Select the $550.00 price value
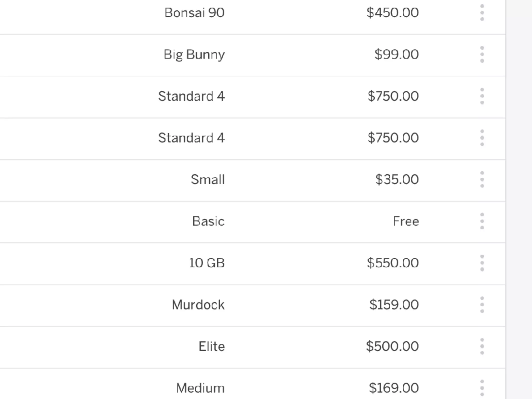The height and width of the screenshot is (399, 532). coord(393,263)
